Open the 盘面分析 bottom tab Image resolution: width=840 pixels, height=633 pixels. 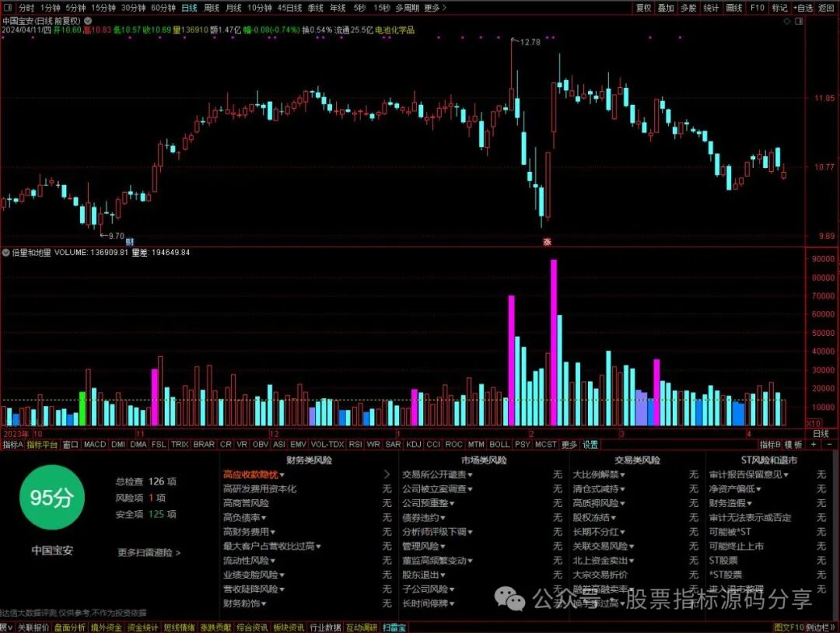click(70, 628)
